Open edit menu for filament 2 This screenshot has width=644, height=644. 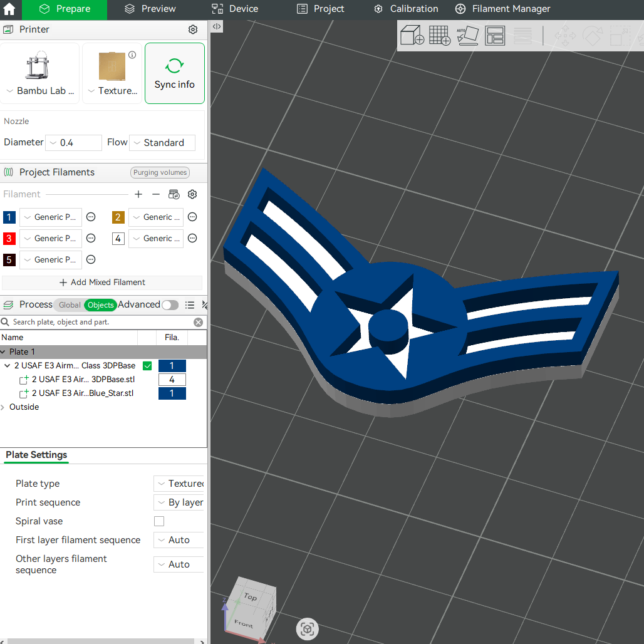point(192,217)
